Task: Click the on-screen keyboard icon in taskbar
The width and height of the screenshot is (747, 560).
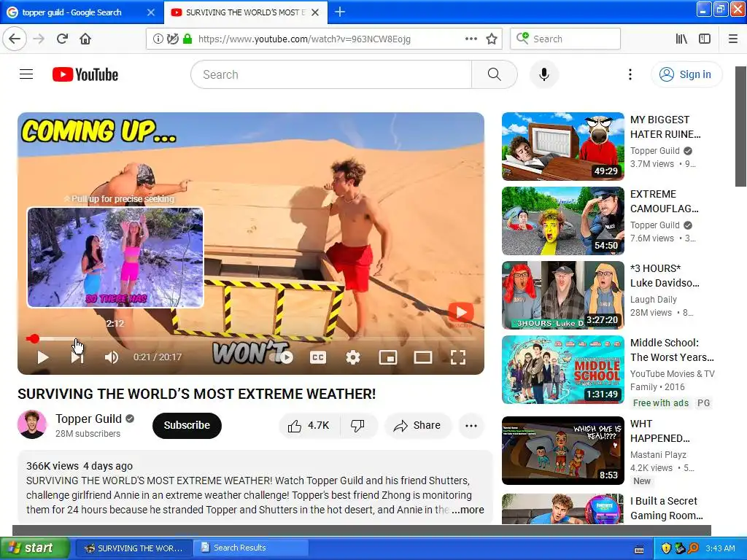Action: coord(639,549)
